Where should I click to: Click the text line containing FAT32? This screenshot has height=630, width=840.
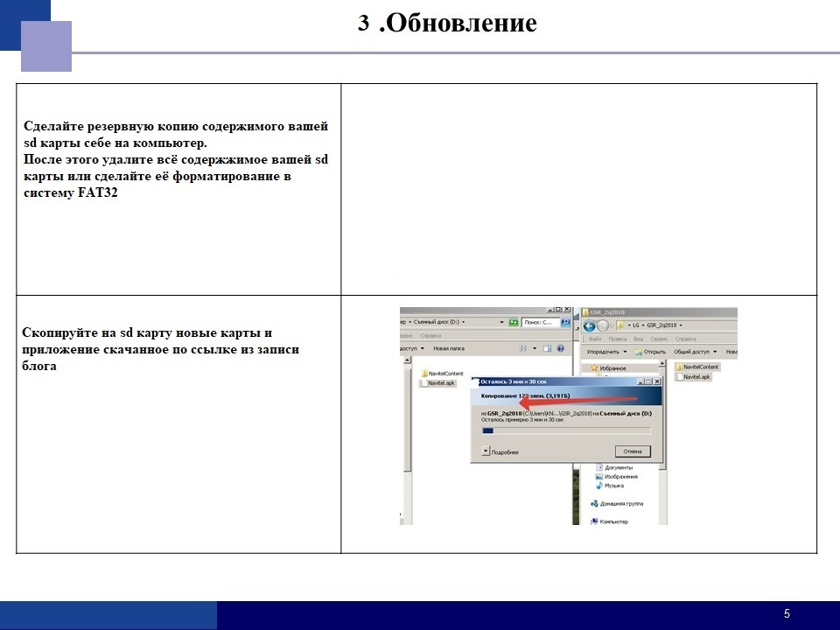point(71,192)
